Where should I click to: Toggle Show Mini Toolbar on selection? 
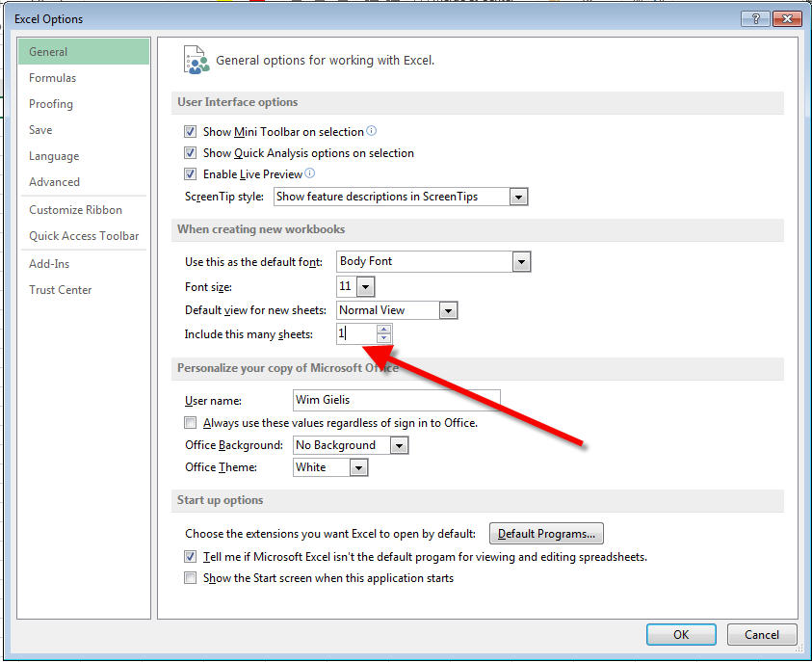[190, 132]
